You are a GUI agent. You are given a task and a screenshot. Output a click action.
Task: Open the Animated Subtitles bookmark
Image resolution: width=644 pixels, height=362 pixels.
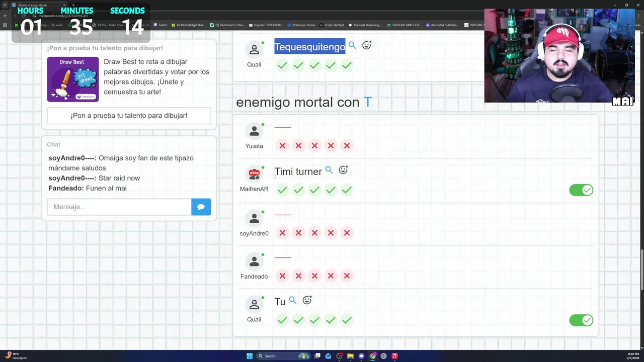[442, 25]
